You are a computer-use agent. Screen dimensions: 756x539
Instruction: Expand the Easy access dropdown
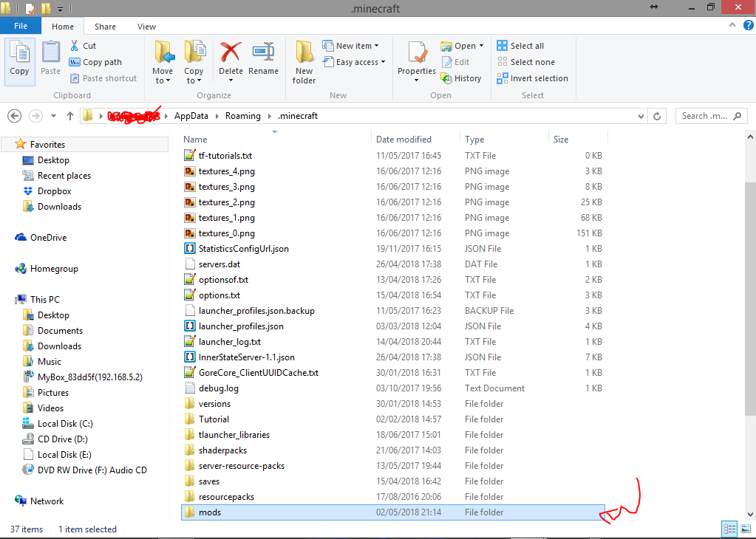[354, 62]
